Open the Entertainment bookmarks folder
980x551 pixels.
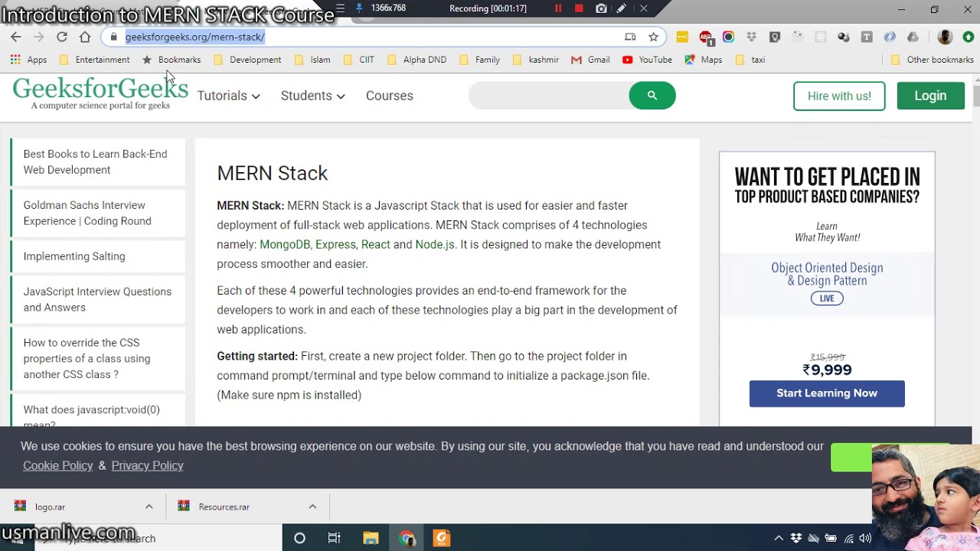[x=95, y=60]
